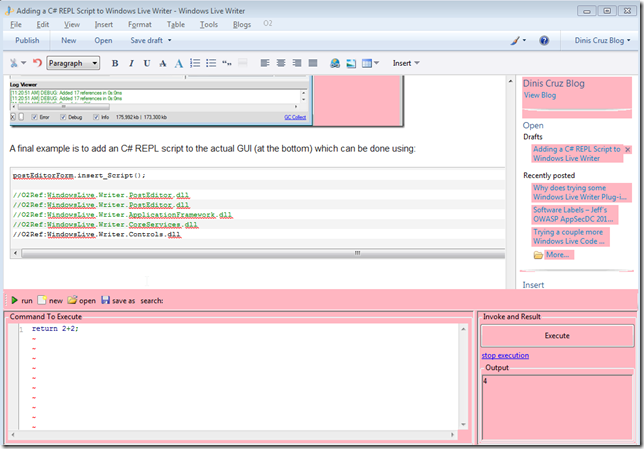Open the Format menu
Image resolution: width=644 pixels, height=449 pixels.
click(140, 25)
